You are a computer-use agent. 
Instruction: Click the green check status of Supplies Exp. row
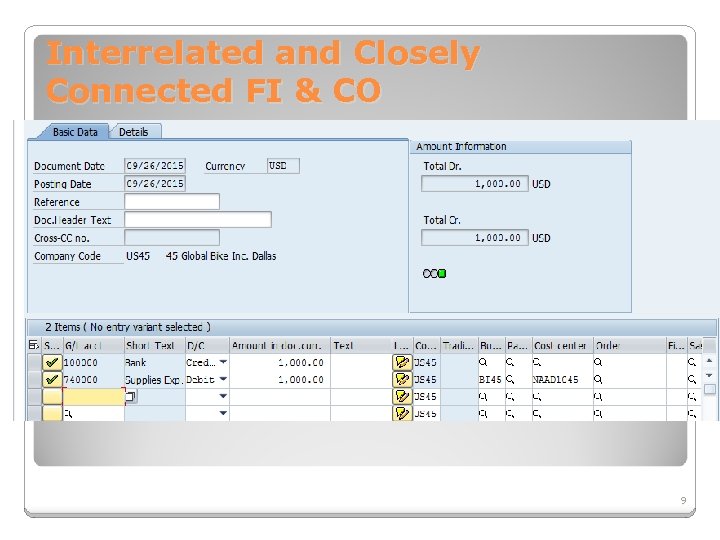click(52, 379)
